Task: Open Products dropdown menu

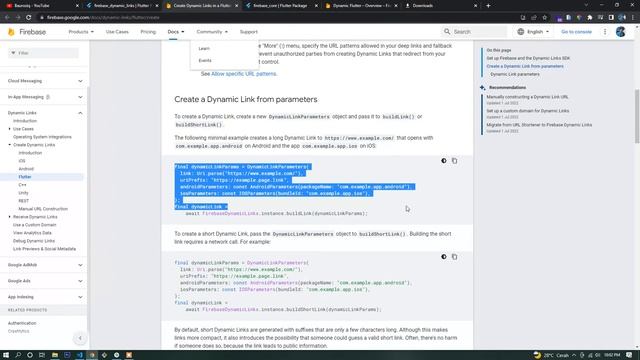Action: tap(81, 31)
